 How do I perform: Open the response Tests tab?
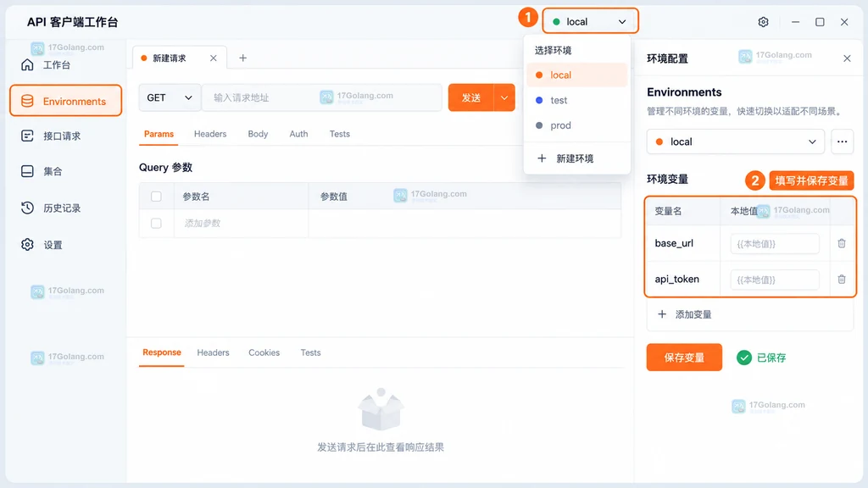tap(310, 352)
